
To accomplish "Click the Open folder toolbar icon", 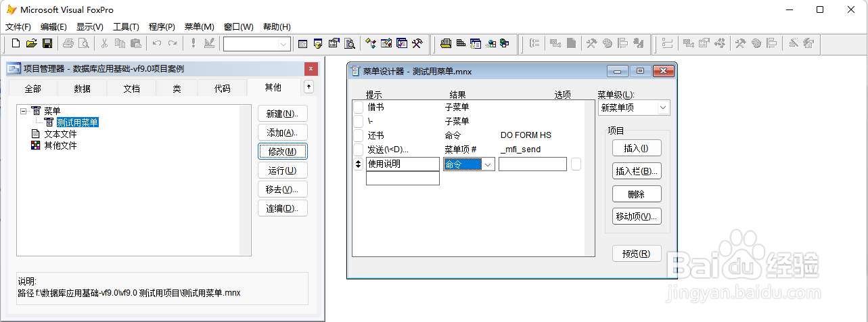I will (x=31, y=43).
